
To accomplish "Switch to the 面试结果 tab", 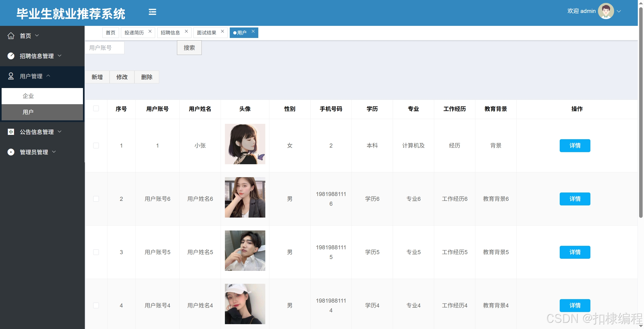I will [207, 33].
